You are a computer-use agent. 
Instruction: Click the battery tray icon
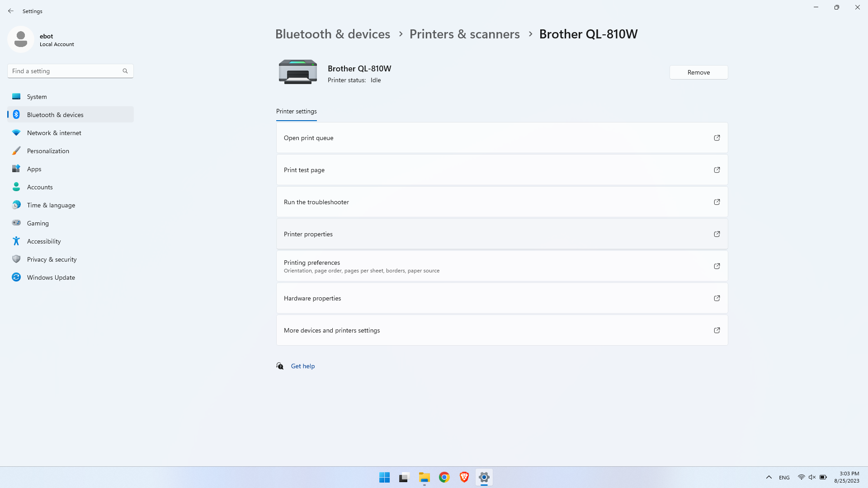click(x=823, y=477)
